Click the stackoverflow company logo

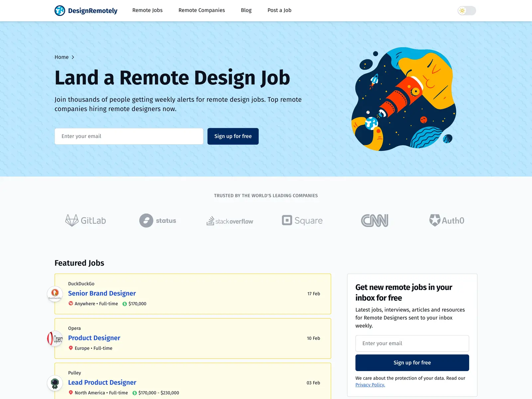pos(230,221)
